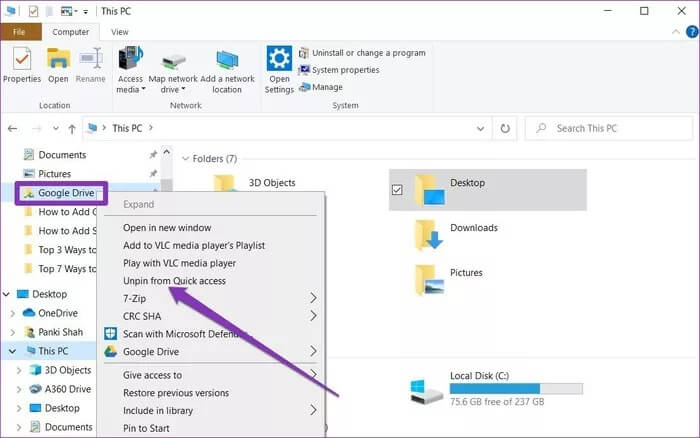Click the Search This PC field
The width and height of the screenshot is (700, 438).
click(609, 129)
